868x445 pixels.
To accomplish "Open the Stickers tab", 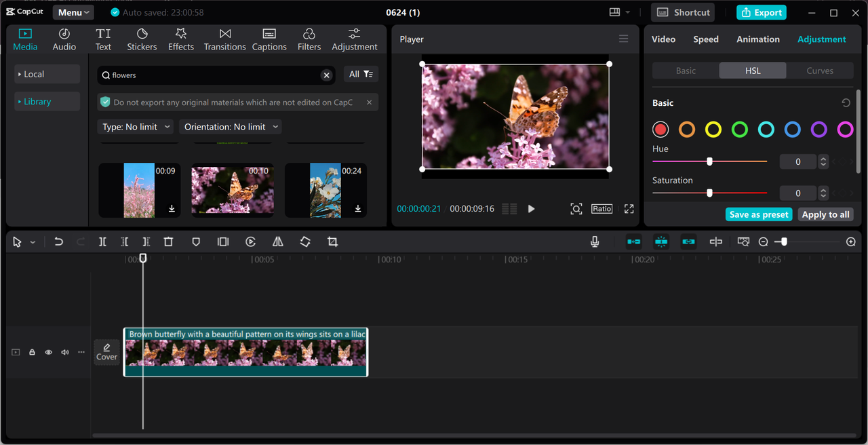I will pyautogui.click(x=142, y=40).
